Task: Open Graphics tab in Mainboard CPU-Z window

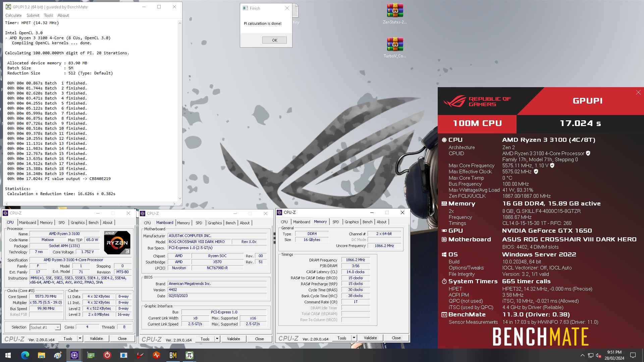Action: pos(215,223)
